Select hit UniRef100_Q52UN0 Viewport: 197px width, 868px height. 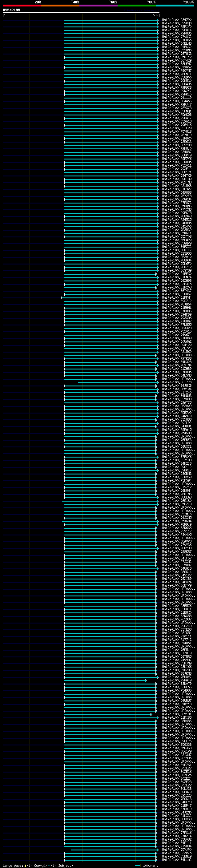pyautogui.click(x=176, y=50)
